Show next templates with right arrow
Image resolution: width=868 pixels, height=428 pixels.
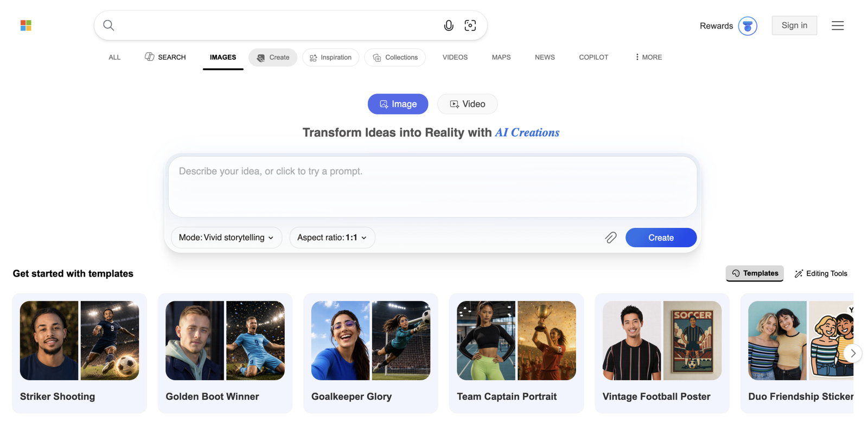point(853,353)
